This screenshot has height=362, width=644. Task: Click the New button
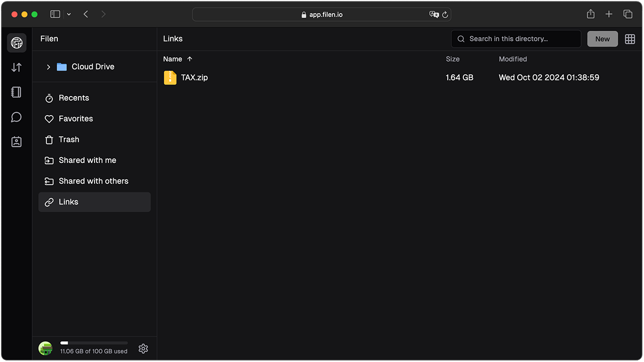click(602, 39)
